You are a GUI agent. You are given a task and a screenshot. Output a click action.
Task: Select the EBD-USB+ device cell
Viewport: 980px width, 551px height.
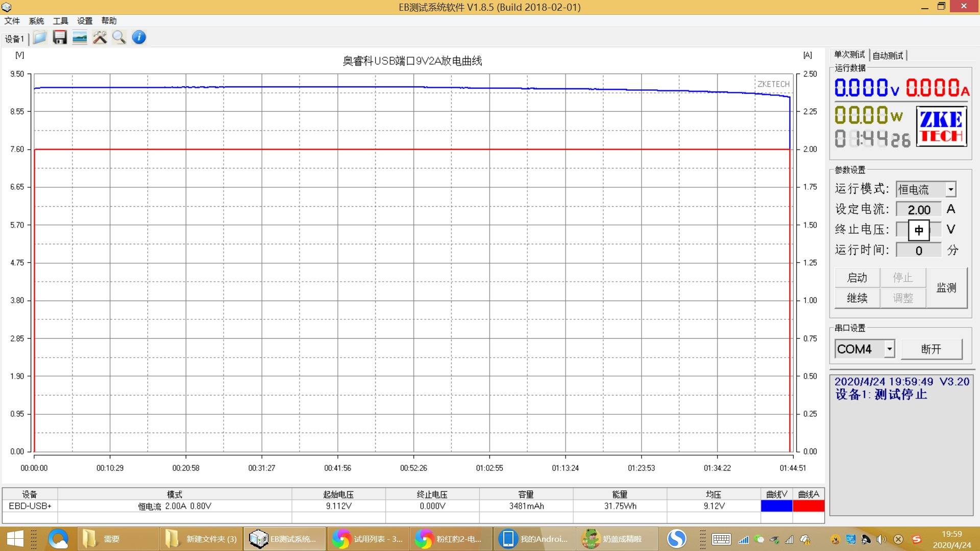click(x=30, y=506)
